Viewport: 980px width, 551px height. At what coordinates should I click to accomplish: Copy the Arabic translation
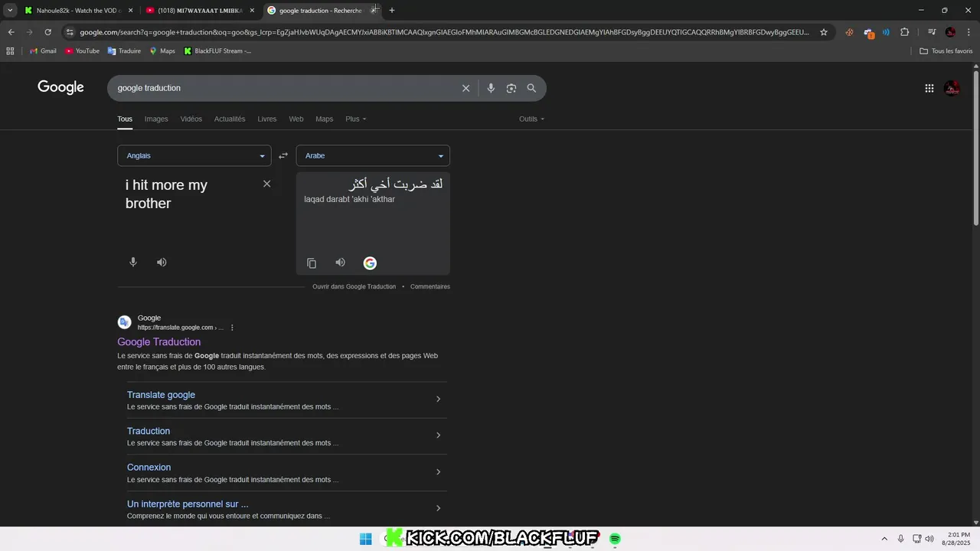(312, 263)
